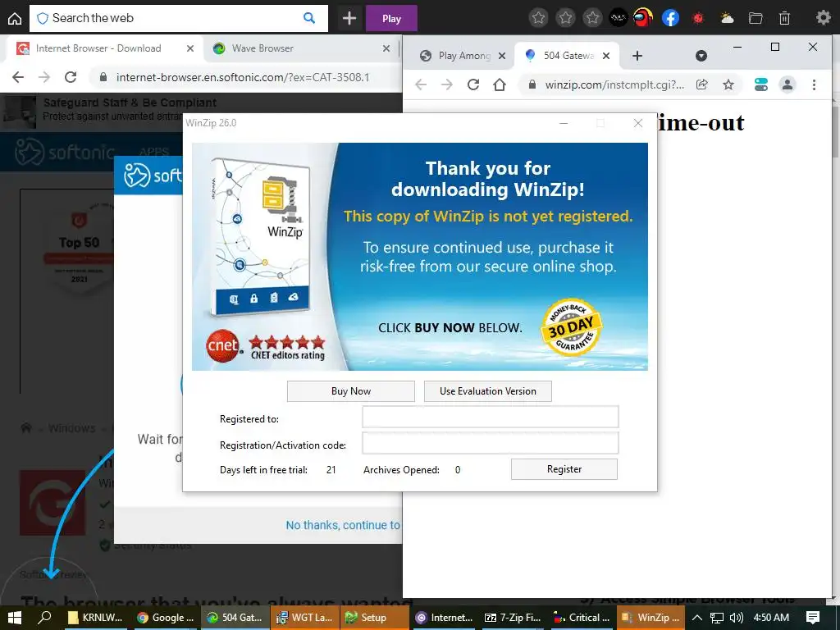Open Chrome three-dot menu

[814, 84]
